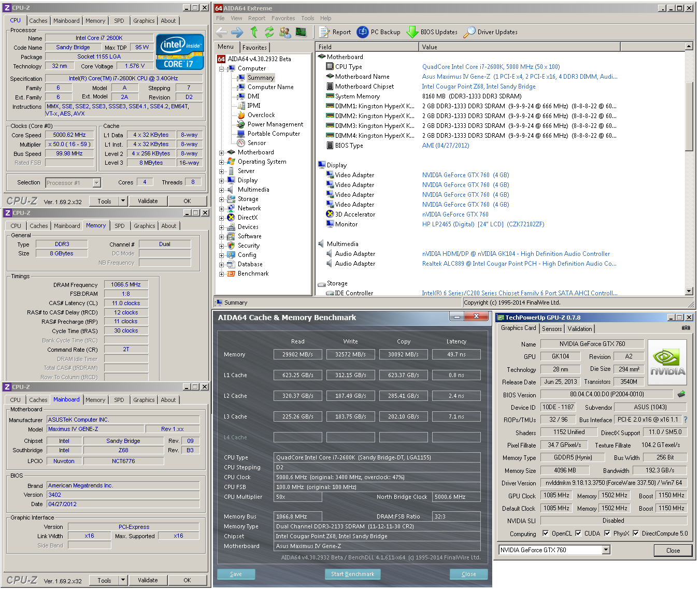Click the Value column header in AIDA64

coord(520,47)
